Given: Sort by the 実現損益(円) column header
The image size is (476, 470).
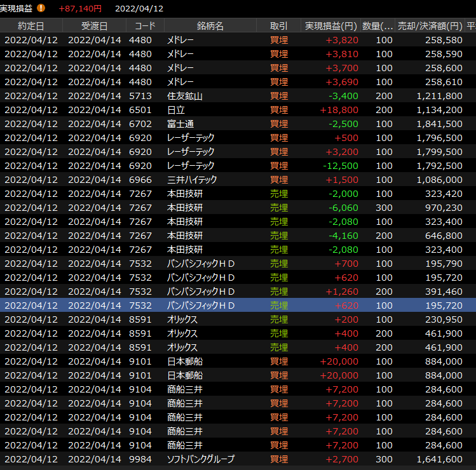Looking at the screenshot, I should point(330,26).
